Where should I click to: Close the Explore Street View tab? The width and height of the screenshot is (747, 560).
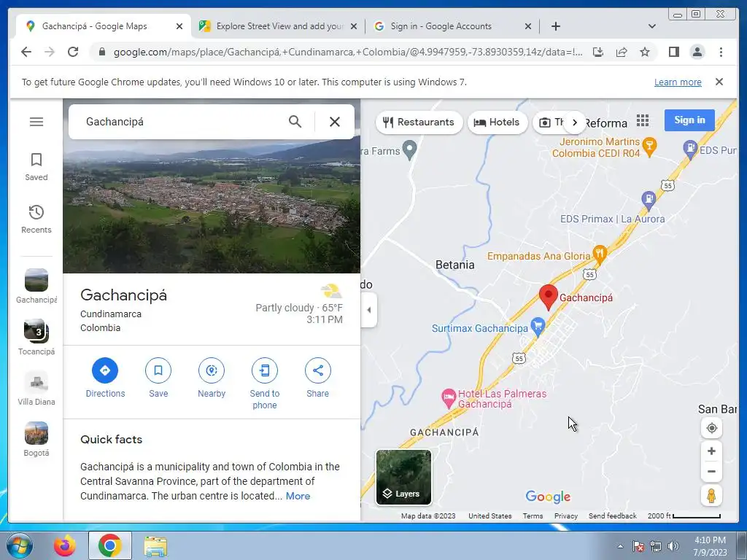(354, 27)
